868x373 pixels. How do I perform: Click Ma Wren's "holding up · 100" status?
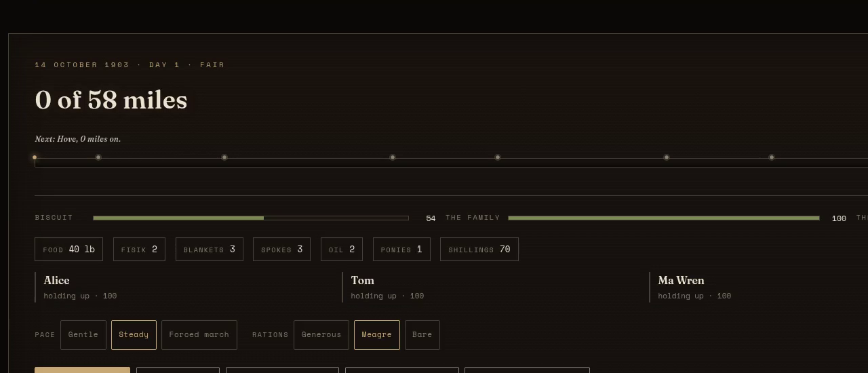pos(694,296)
